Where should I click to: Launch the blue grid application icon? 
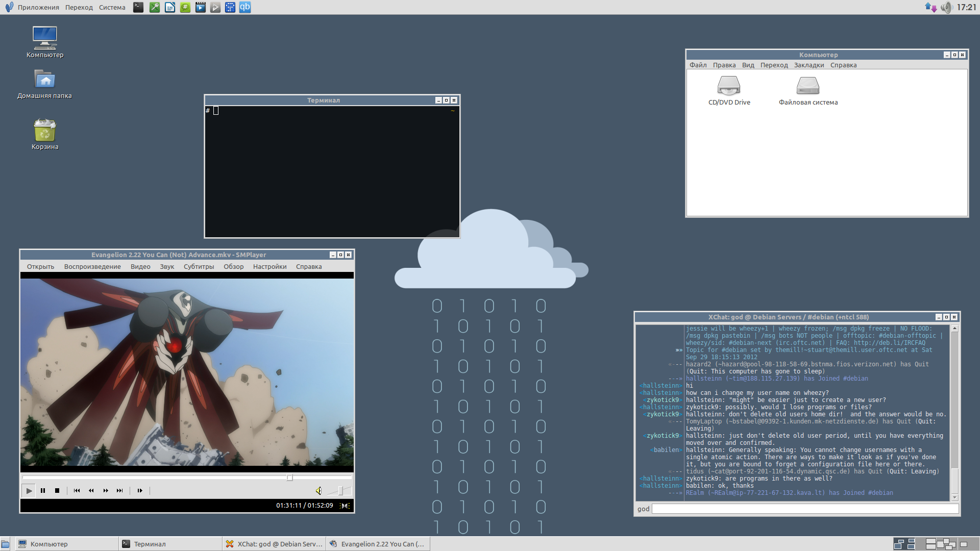(230, 7)
